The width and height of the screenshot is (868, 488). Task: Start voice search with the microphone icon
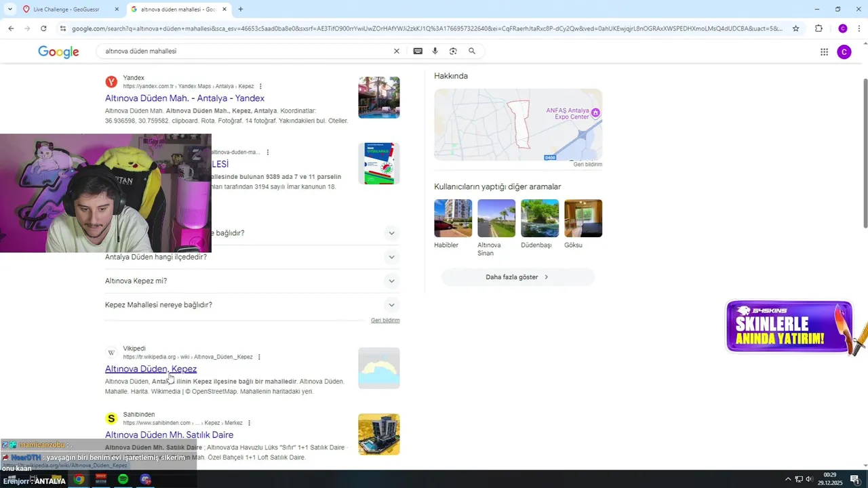tap(435, 51)
